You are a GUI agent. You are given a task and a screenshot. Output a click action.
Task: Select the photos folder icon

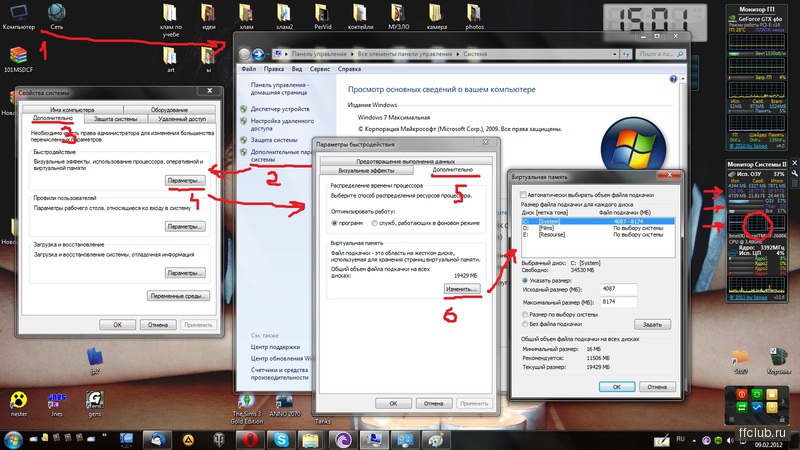coord(474,16)
